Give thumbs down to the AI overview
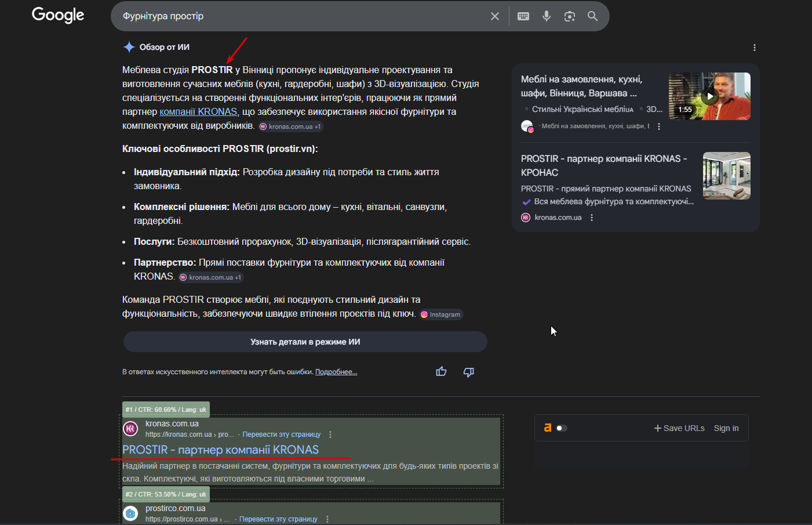The image size is (812, 525). [x=469, y=372]
